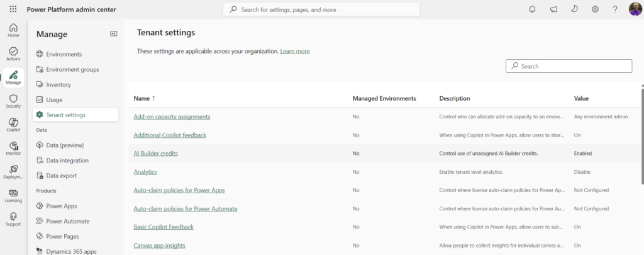Click the Data (preview) cloud icon
This screenshot has height=255, width=644.
click(40, 145)
